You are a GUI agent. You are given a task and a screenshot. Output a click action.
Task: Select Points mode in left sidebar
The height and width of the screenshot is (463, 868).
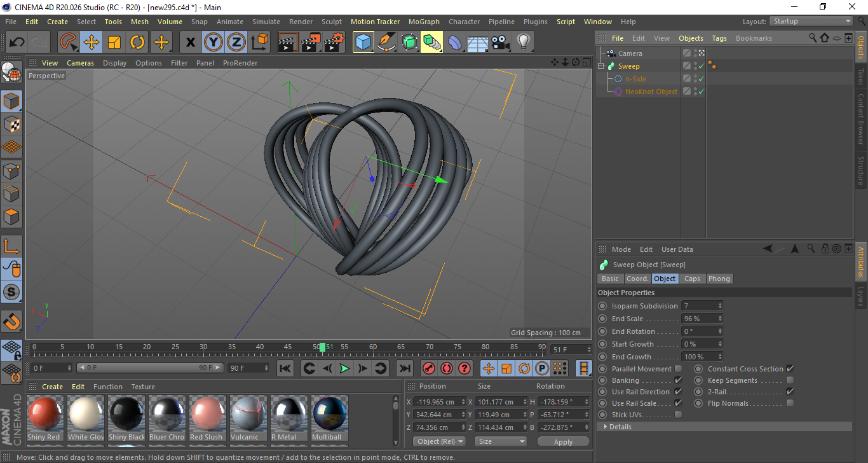(12, 170)
